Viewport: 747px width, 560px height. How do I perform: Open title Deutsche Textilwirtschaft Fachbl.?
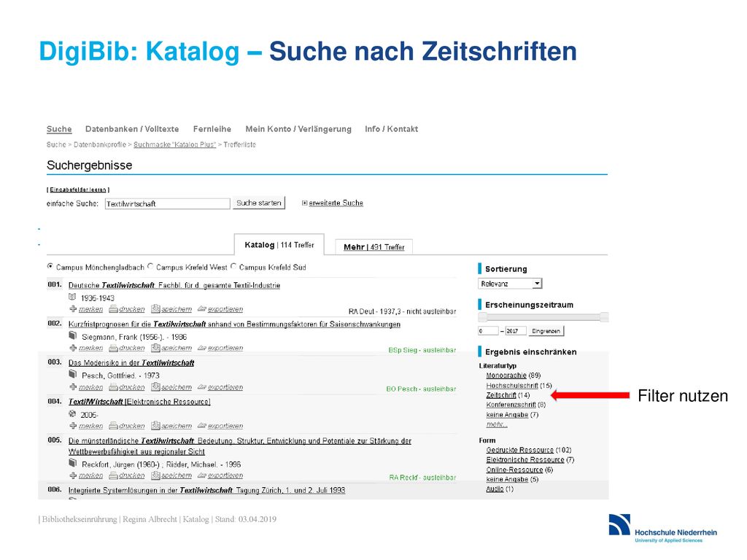click(x=174, y=285)
